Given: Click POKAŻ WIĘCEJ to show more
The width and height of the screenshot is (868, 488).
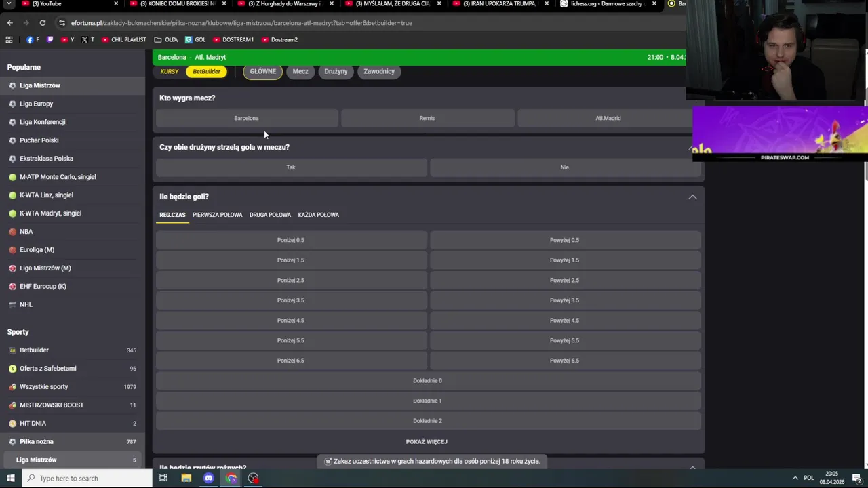Looking at the screenshot, I should coord(427,442).
